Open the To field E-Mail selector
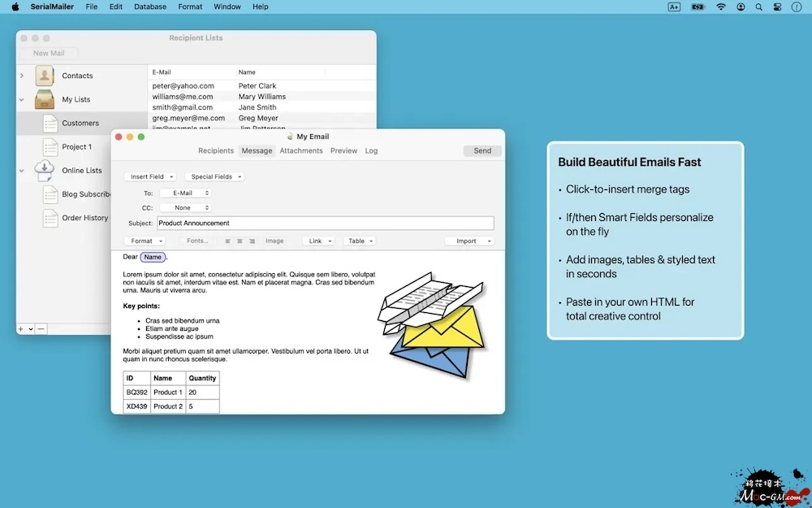Screen dimensions: 812x508 [185, 193]
